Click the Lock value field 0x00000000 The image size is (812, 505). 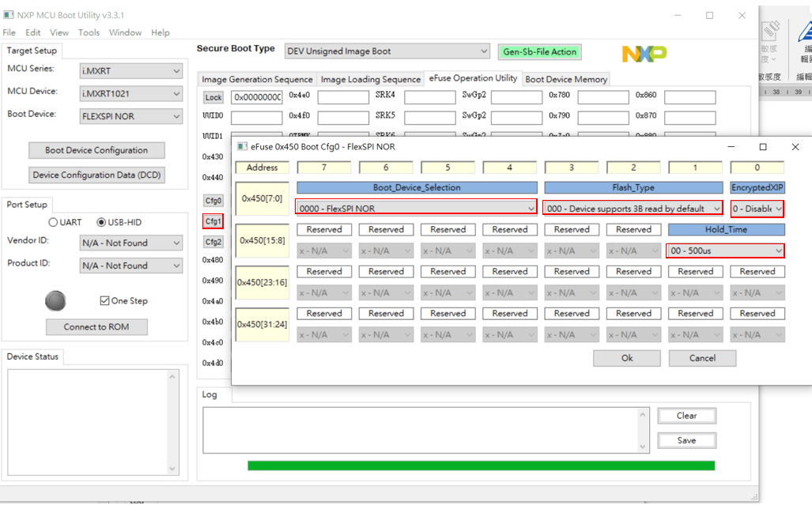coord(257,97)
